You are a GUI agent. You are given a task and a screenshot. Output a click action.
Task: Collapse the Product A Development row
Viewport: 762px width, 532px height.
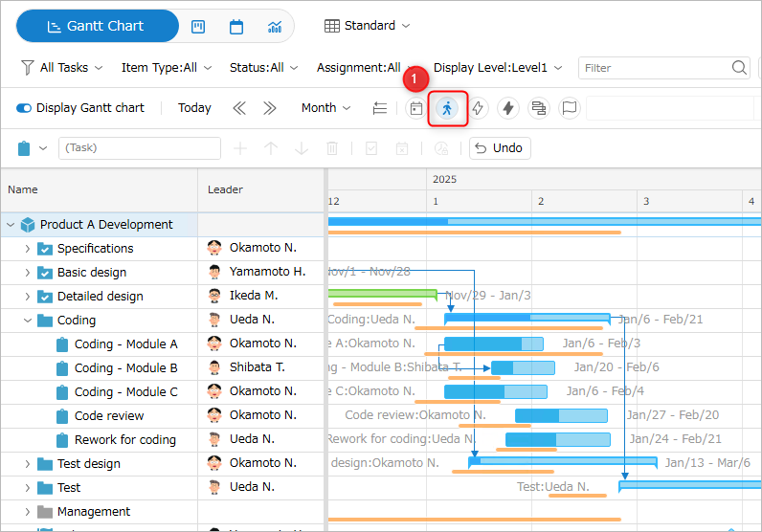click(x=11, y=225)
